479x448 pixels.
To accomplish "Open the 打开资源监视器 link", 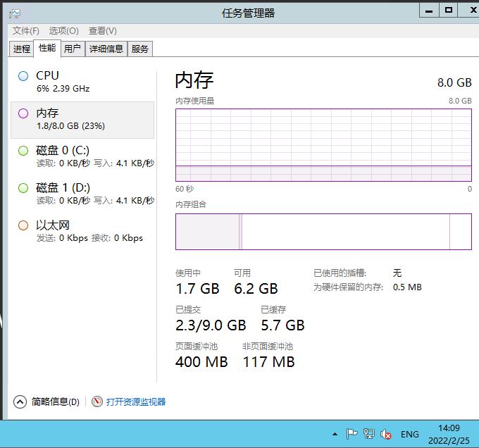I will pos(136,402).
